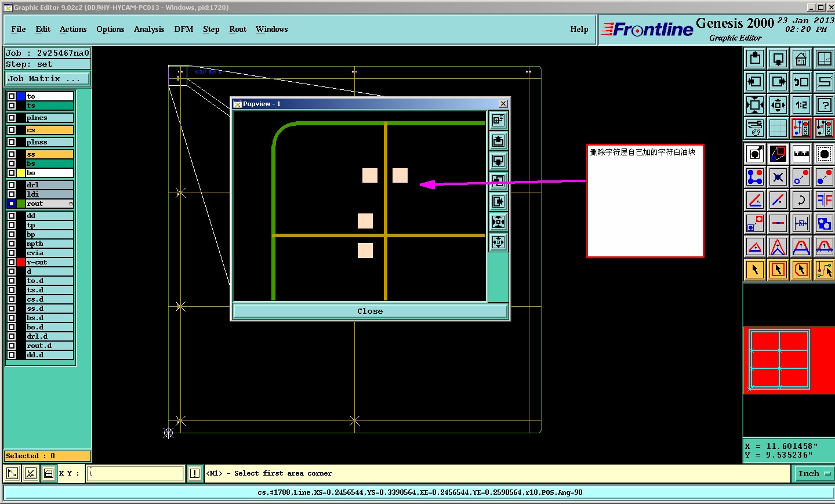
Task: Select the ruler measurement tool
Action: tap(801, 154)
